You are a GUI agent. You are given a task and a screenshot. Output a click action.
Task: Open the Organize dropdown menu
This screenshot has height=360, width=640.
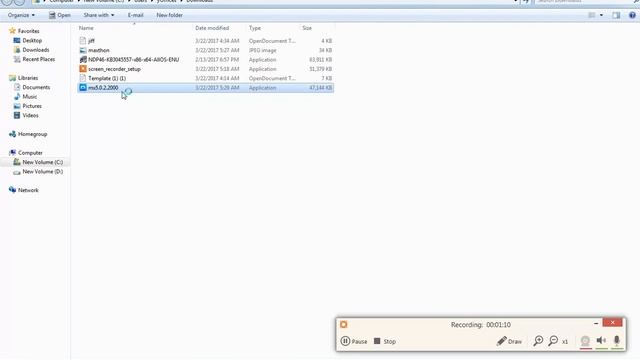point(21,15)
